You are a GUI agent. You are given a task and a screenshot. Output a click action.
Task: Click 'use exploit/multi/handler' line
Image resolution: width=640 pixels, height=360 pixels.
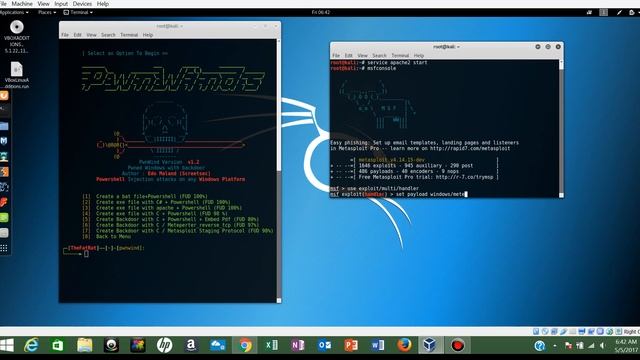pos(374,189)
